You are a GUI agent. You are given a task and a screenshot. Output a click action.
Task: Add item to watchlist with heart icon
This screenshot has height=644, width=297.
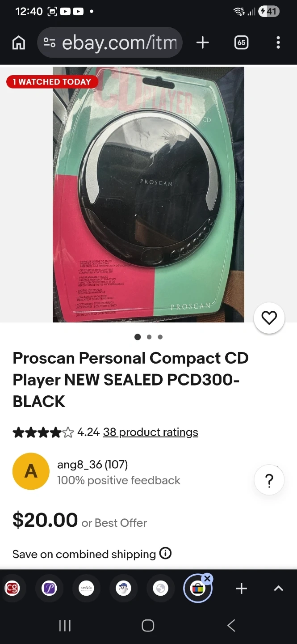coord(269,318)
